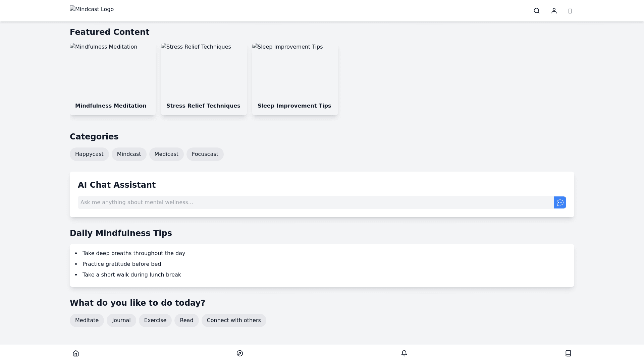Screen dimensions: 644x362
Task: Select the Mindcast category chip
Action: point(129,154)
